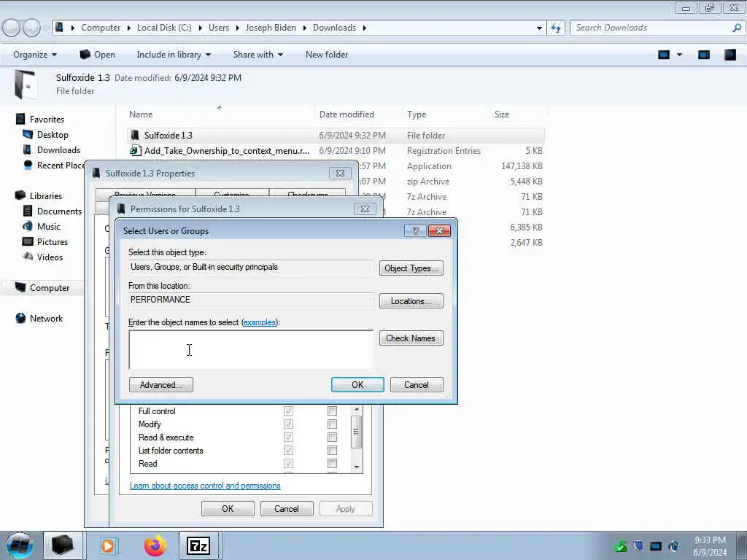The image size is (747, 560).
Task: Toggle Deny checkbox for Read
Action: (332, 463)
